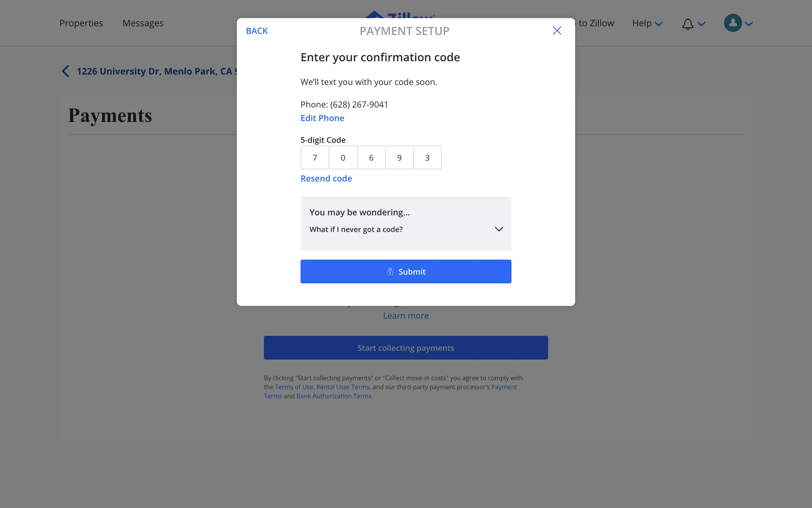Click the first code digit box
The image size is (812, 508).
click(315, 157)
